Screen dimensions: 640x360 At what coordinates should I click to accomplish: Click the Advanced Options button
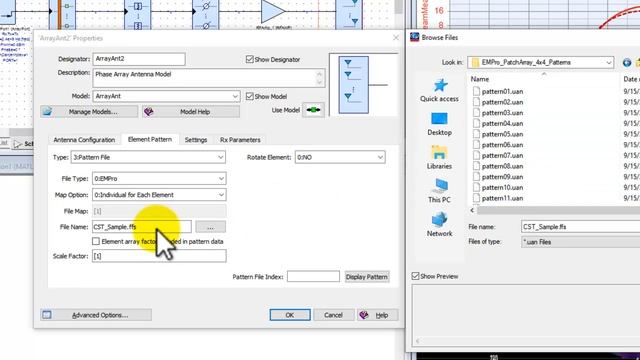coord(96,315)
